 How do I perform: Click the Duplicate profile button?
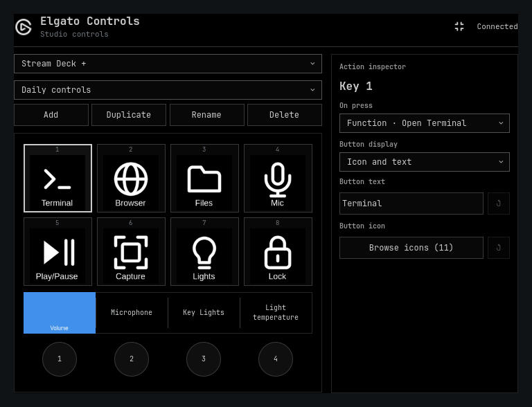pyautogui.click(x=129, y=115)
